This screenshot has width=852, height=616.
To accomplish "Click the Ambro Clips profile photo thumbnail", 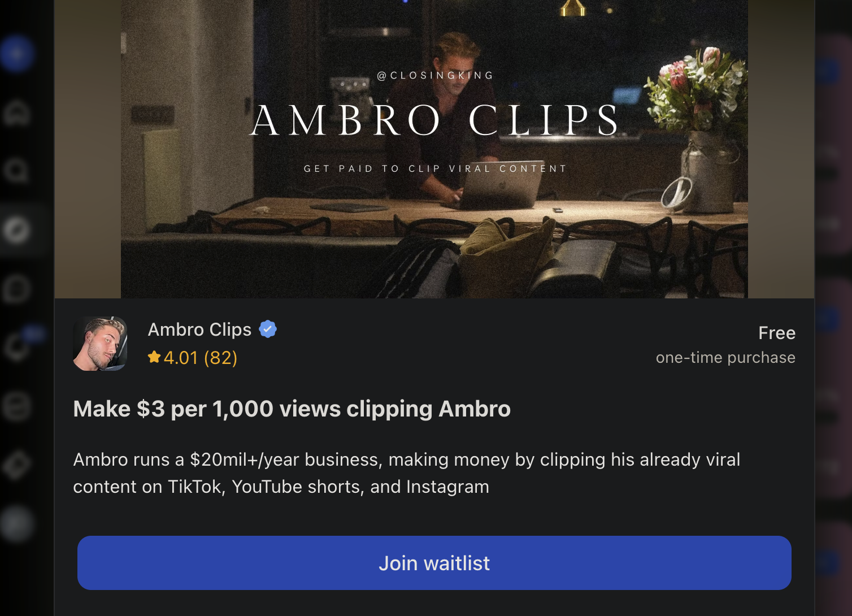I will (100, 344).
